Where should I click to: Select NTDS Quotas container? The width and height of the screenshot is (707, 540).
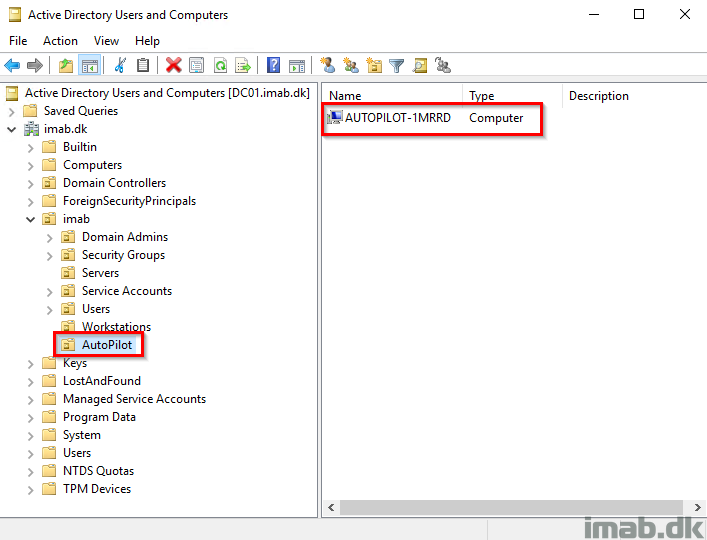pyautogui.click(x=98, y=471)
